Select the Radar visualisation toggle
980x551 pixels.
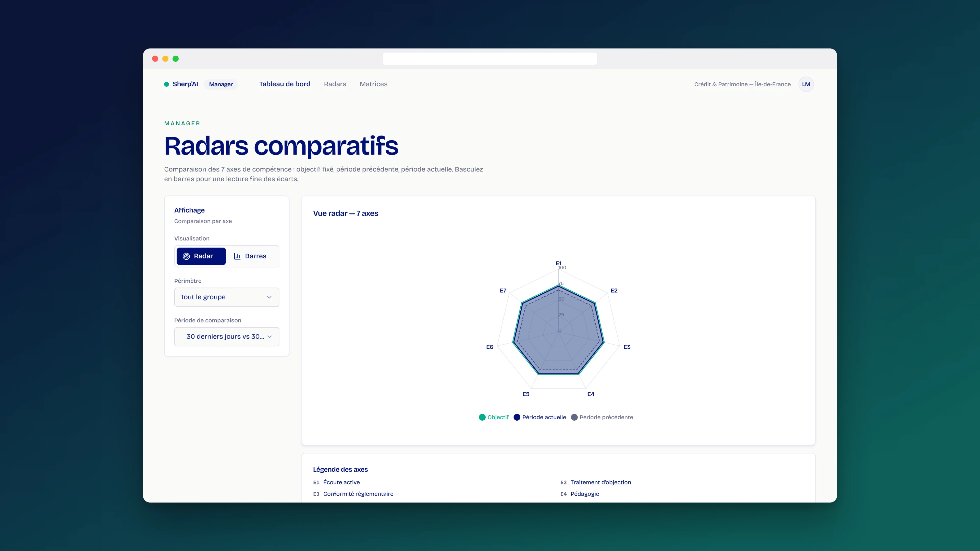click(201, 256)
